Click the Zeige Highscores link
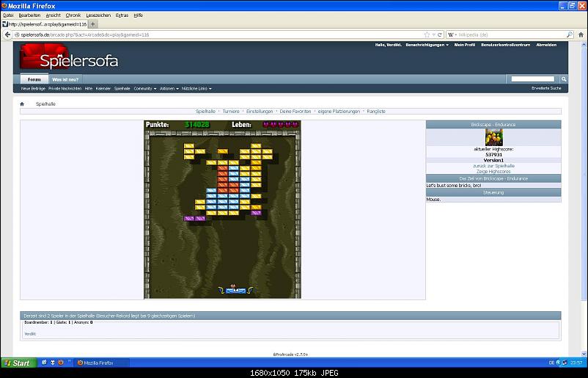The image size is (588, 378). [493, 172]
